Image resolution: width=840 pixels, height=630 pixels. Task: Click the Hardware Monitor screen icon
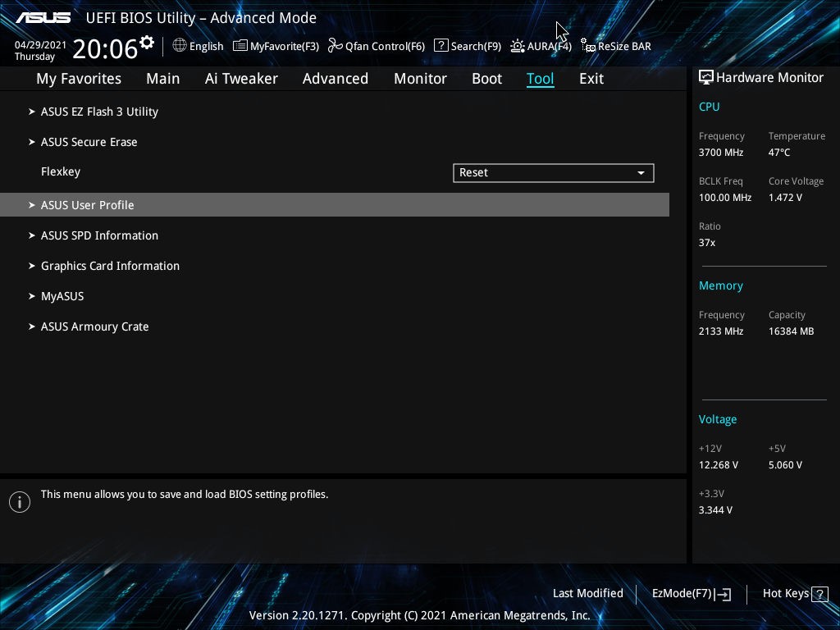point(706,77)
